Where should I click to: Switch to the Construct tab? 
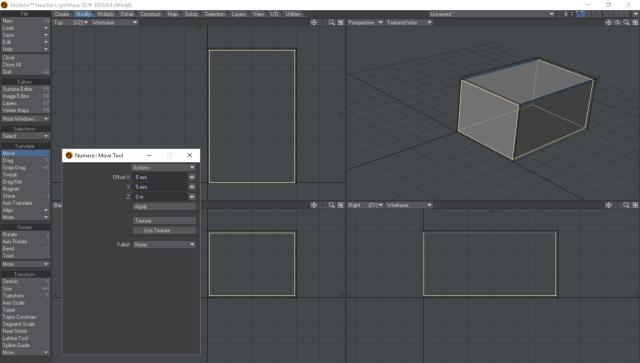pyautogui.click(x=151, y=14)
